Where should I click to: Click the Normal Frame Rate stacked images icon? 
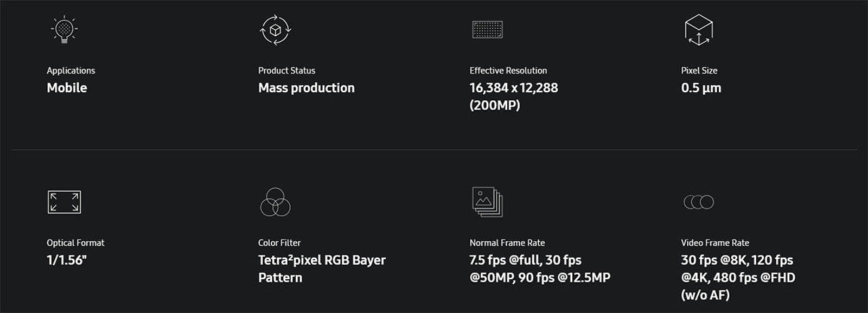[487, 202]
